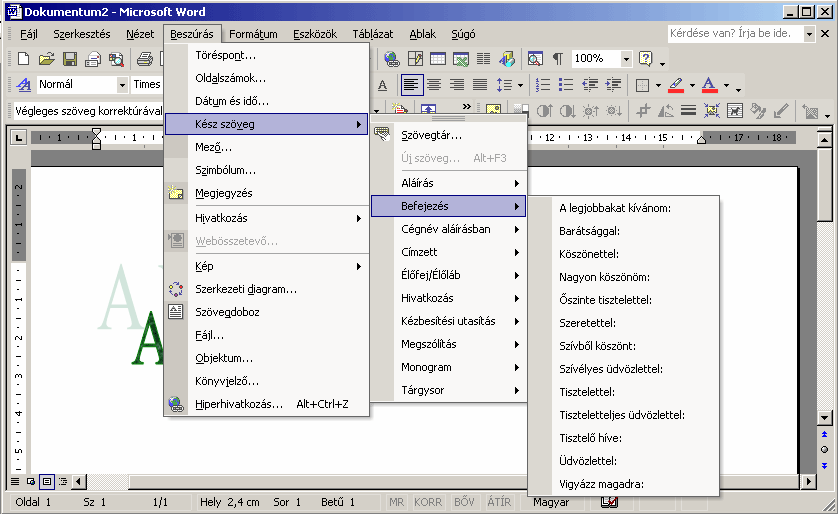The width and height of the screenshot is (838, 514).
Task: Toggle numbered list
Action: coord(543,84)
